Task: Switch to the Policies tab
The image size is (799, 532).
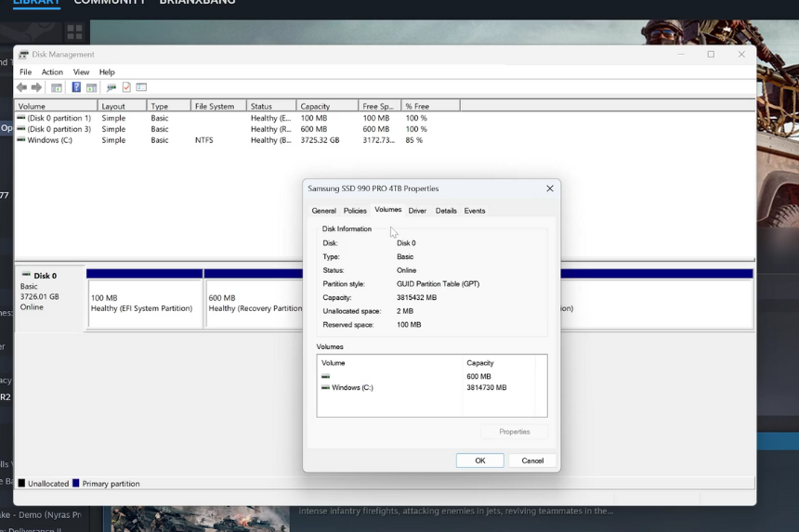Action: pos(355,211)
